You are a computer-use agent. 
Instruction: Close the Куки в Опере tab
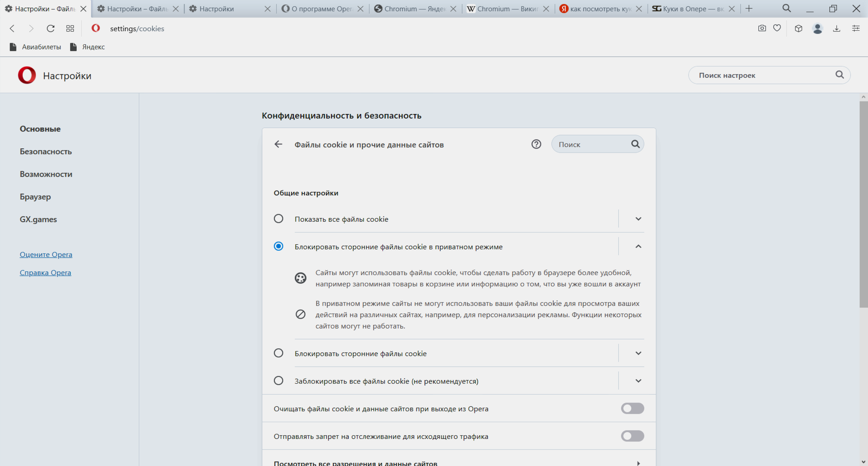tap(732, 9)
